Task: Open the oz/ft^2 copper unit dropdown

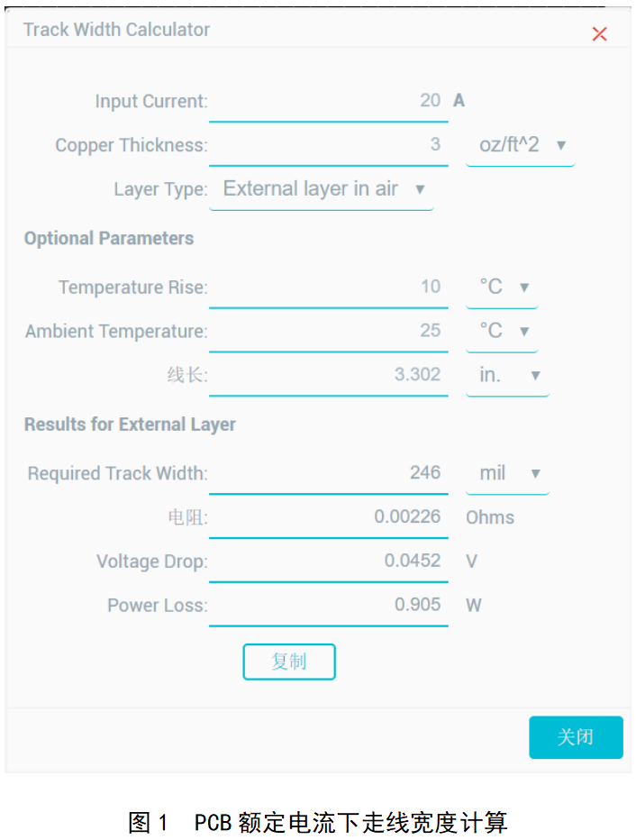Action: point(521,145)
